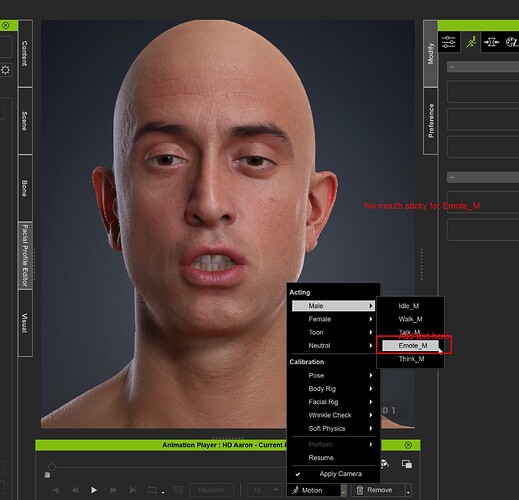The width and height of the screenshot is (519, 500).
Task: Click the gear icon at left panel edge
Action: click(x=6, y=70)
